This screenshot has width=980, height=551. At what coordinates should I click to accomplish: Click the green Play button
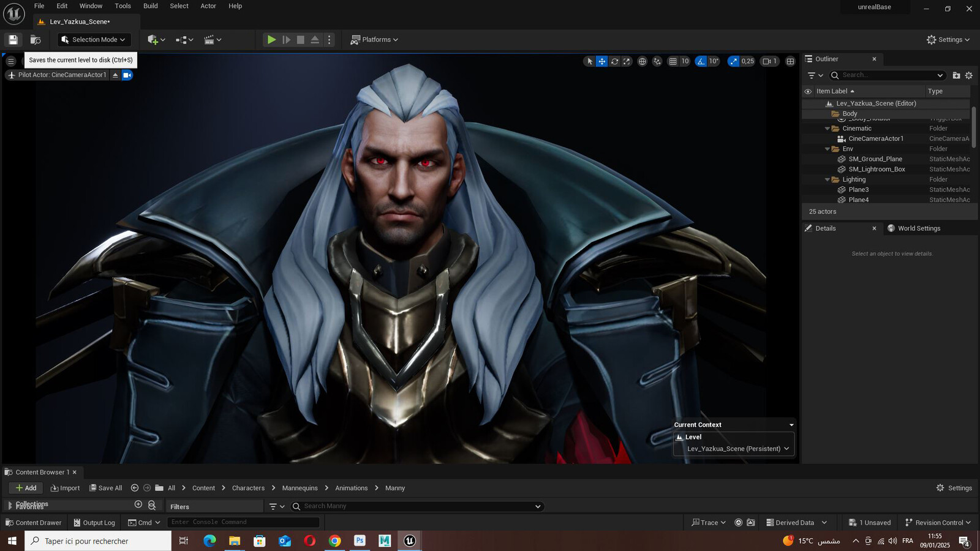click(271, 40)
